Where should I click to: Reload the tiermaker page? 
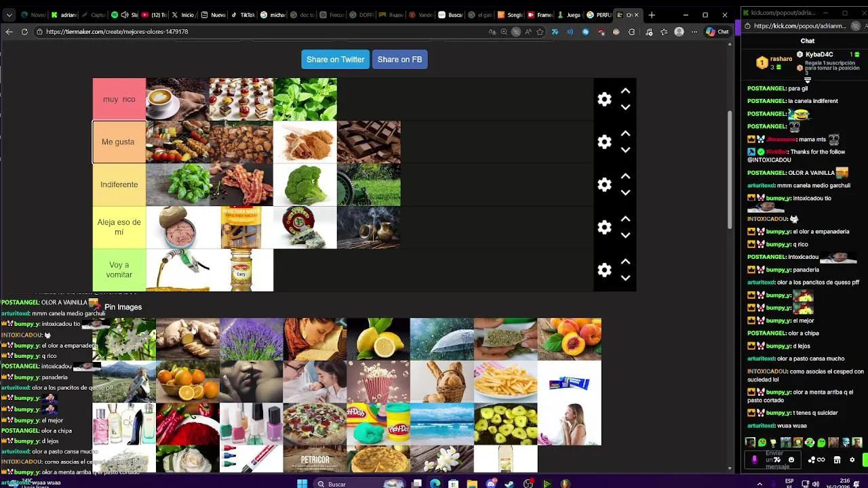pos(24,32)
